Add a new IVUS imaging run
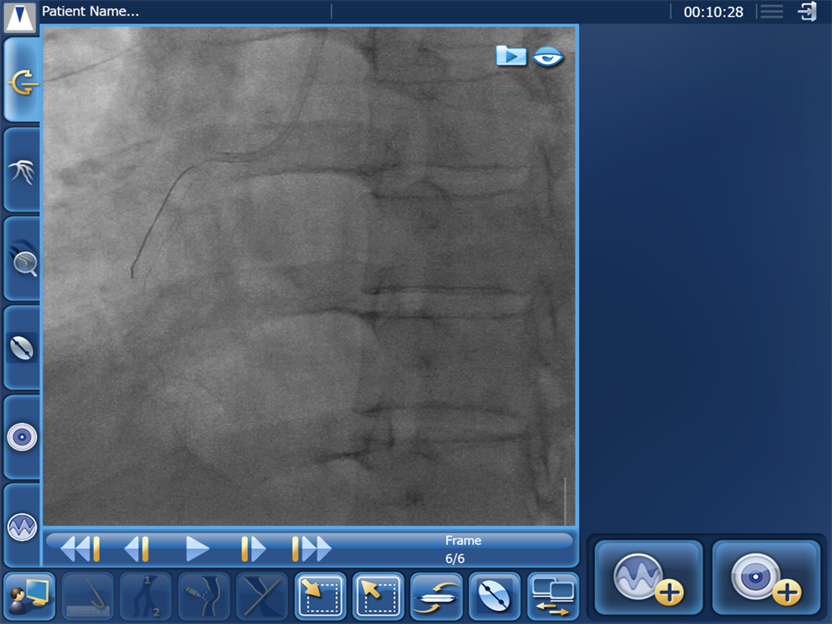This screenshot has width=832, height=624. pos(766,577)
